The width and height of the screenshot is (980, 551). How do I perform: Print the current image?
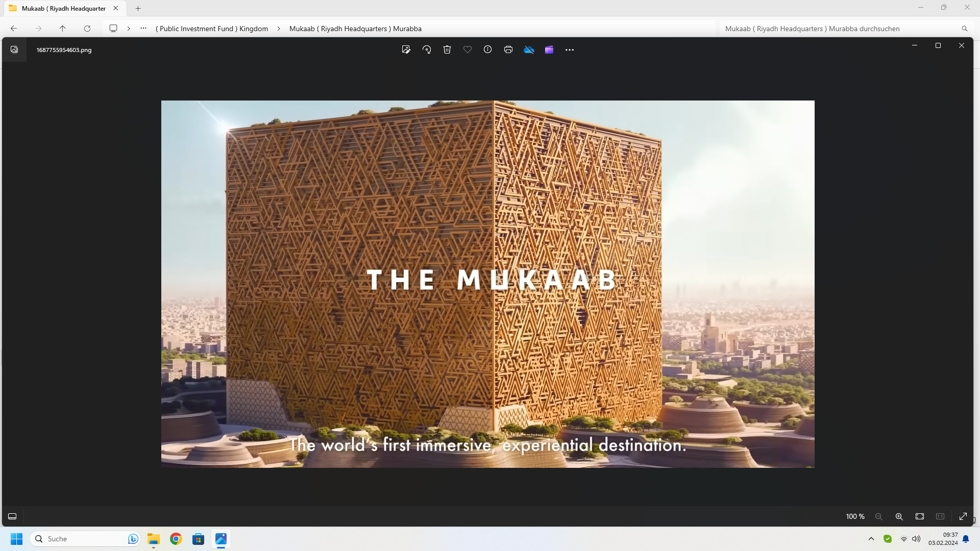508,49
